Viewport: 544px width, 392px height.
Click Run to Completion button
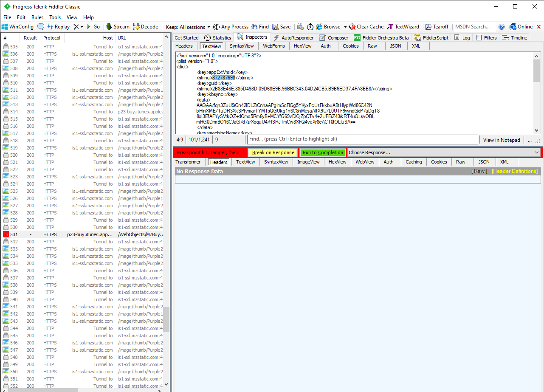point(323,152)
